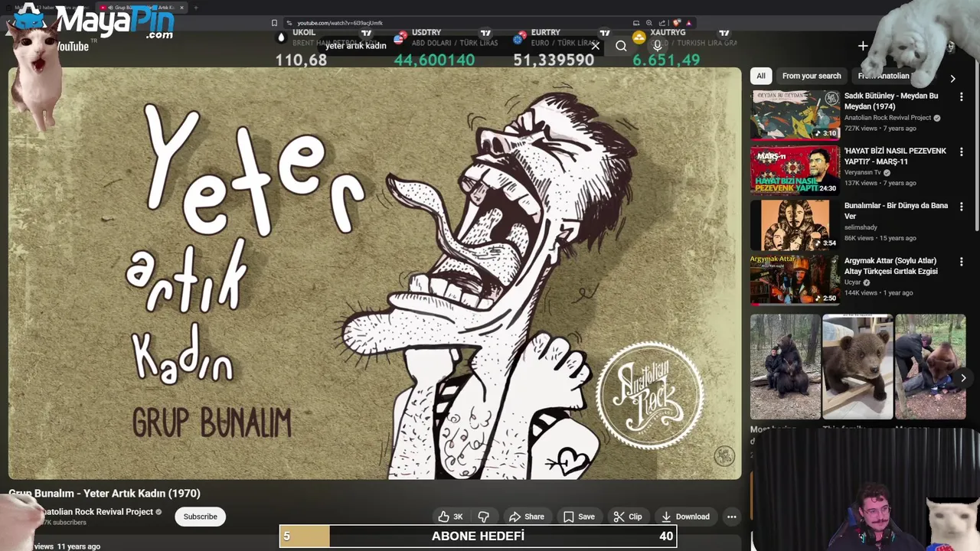Open the Short with bear cub on bench
Image resolution: width=980 pixels, height=551 pixels.
coord(857,367)
